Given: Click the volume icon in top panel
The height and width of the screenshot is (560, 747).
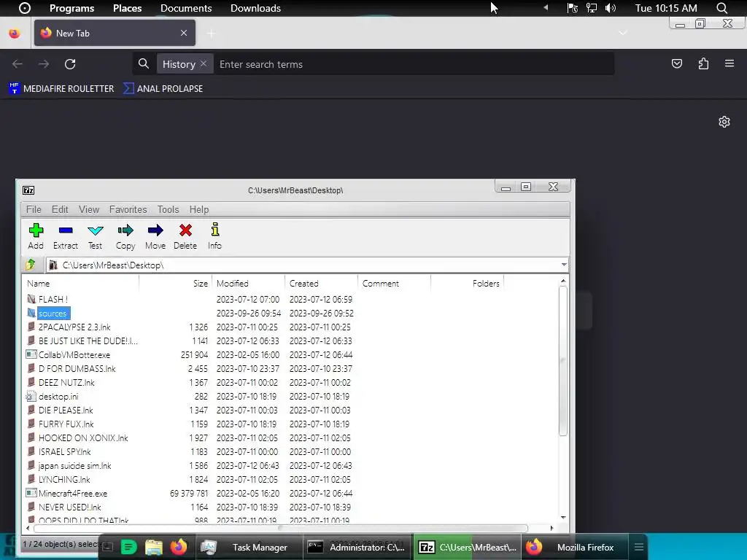Looking at the screenshot, I should (611, 8).
